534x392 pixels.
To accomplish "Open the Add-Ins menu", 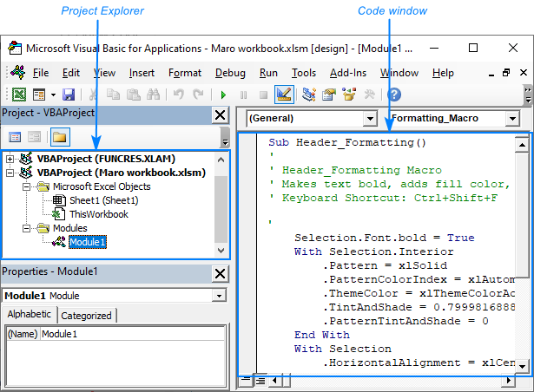I will (348, 73).
